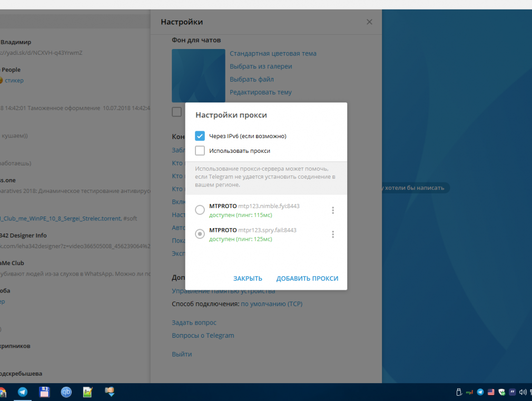
Task: Click 'Выбрать из галереи' link
Action: [261, 66]
